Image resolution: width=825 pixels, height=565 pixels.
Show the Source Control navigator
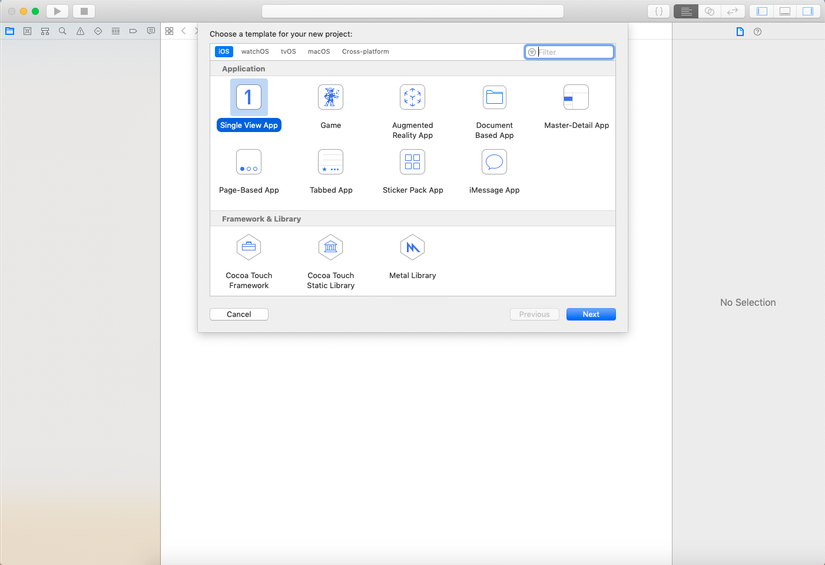point(27,31)
